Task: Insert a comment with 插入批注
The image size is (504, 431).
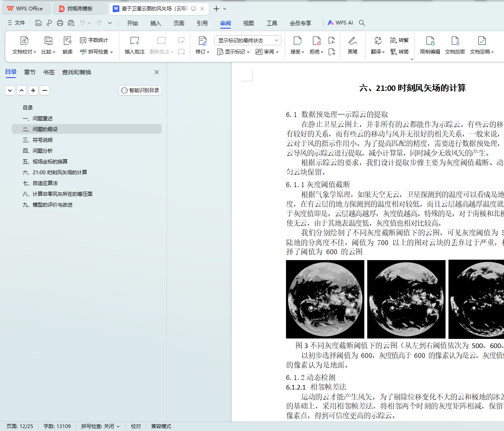Action: coord(135,46)
